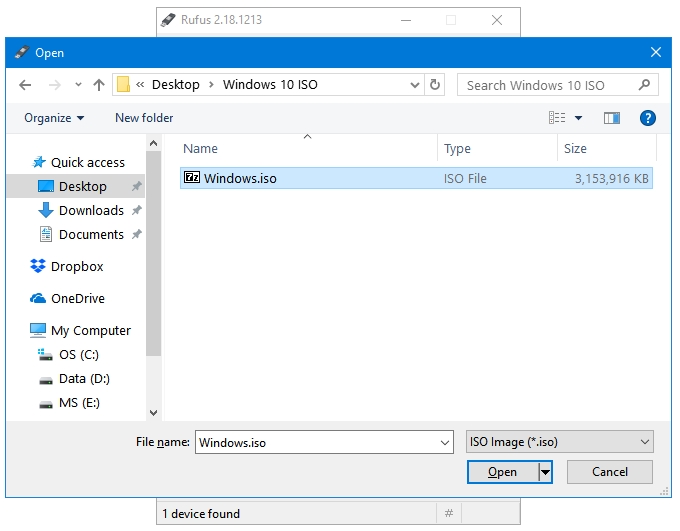
Task: Go back using the left arrow
Action: click(x=25, y=85)
